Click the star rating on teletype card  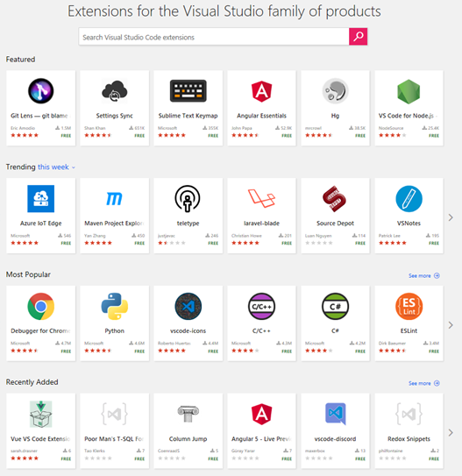point(172,243)
